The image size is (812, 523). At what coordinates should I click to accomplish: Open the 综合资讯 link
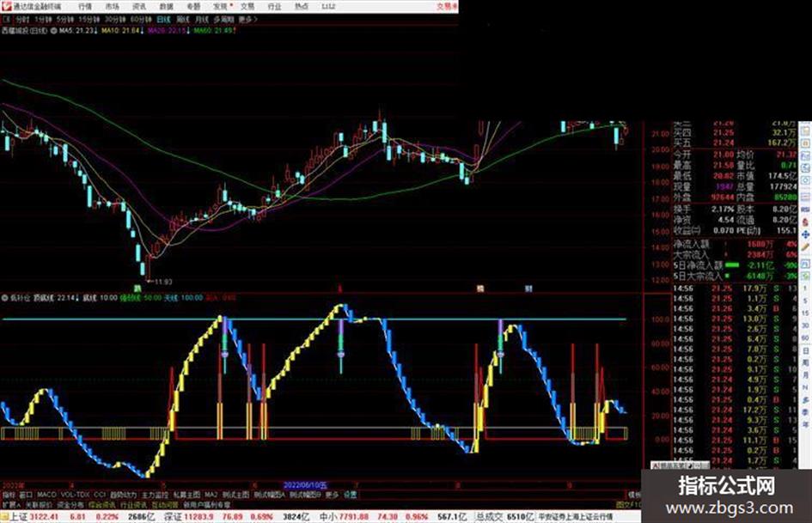point(102,504)
